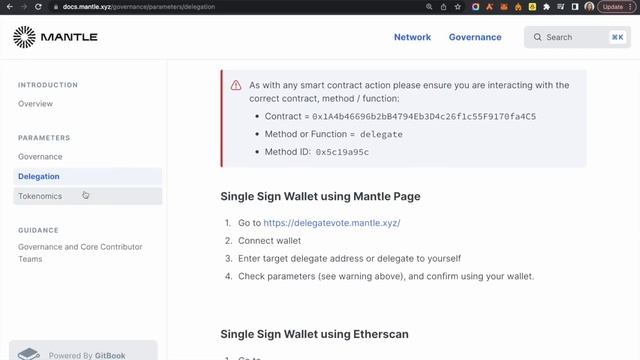This screenshot has height=360, width=640.
Task: Open the Governance section in top navigation
Action: 475,37
